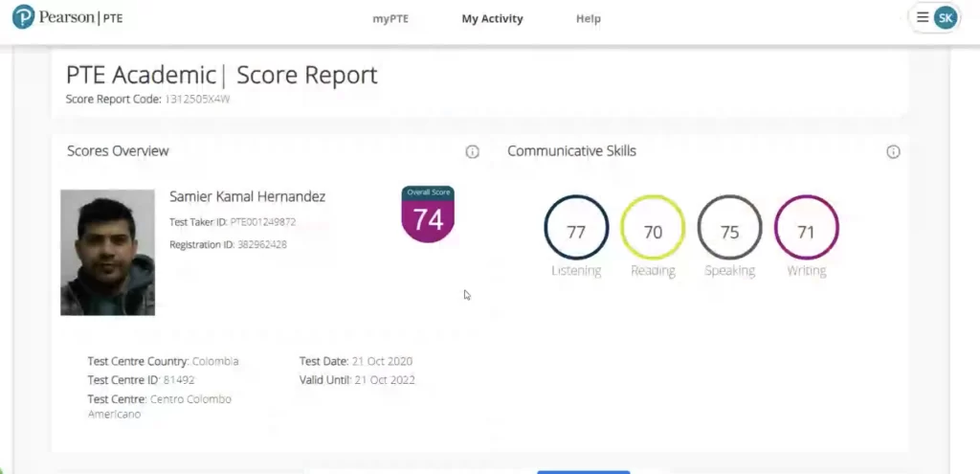980x474 pixels.
Task: Select the Speaking score circle 75
Action: pyautogui.click(x=730, y=228)
